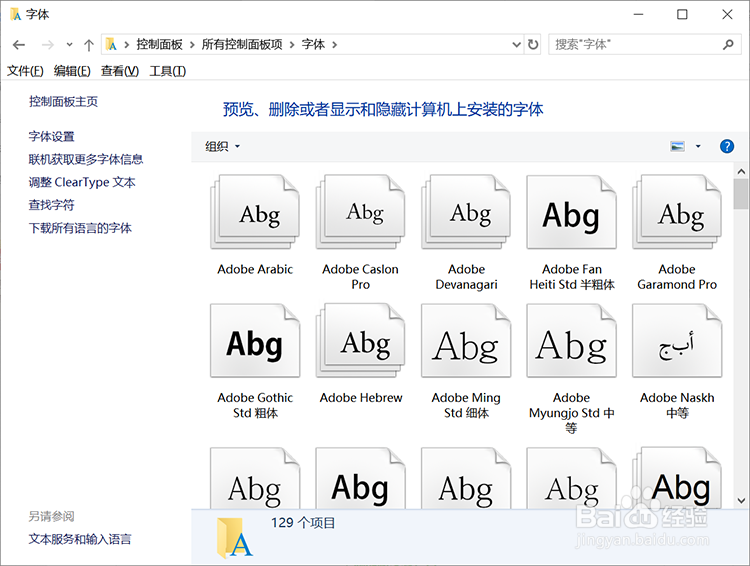Viewport: 750px width, 566px height.
Task: Open the Adobe Arabic font family icon
Action: 255,212
